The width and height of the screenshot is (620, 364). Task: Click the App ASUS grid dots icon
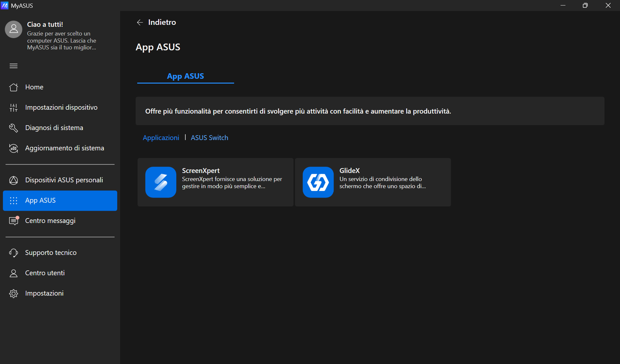coord(14,200)
